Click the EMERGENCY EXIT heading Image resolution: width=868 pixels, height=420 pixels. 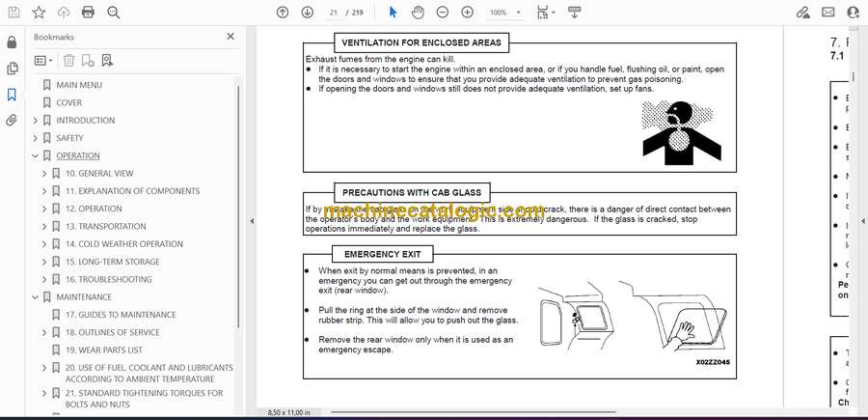pyautogui.click(x=383, y=254)
